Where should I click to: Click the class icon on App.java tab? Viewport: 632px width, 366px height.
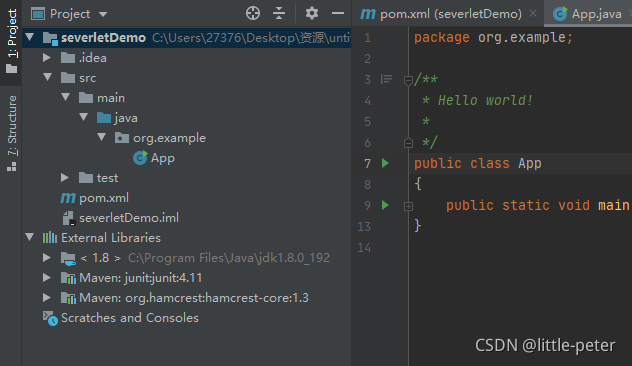click(560, 14)
